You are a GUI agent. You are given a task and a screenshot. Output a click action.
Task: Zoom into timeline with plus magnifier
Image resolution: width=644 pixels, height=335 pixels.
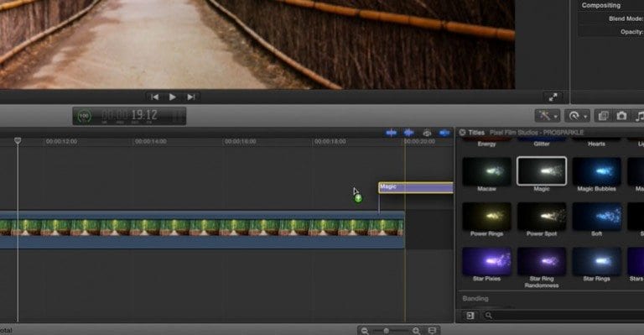[x=416, y=331]
